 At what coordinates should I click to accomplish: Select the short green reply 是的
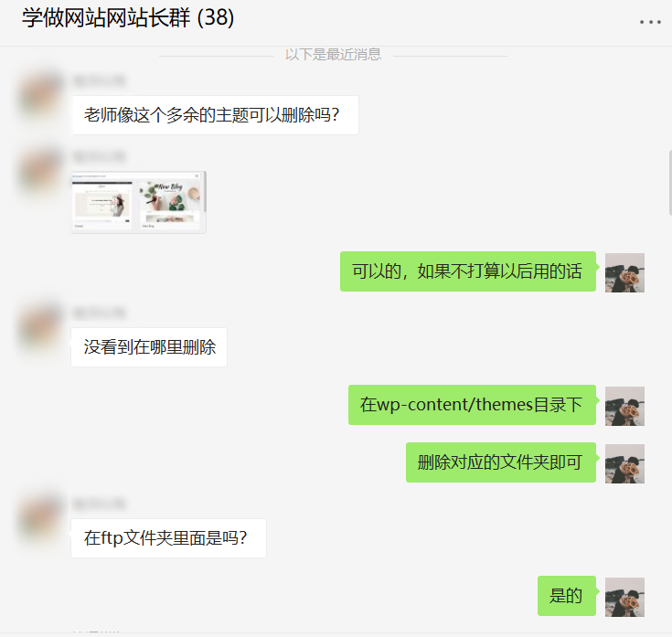point(567,596)
